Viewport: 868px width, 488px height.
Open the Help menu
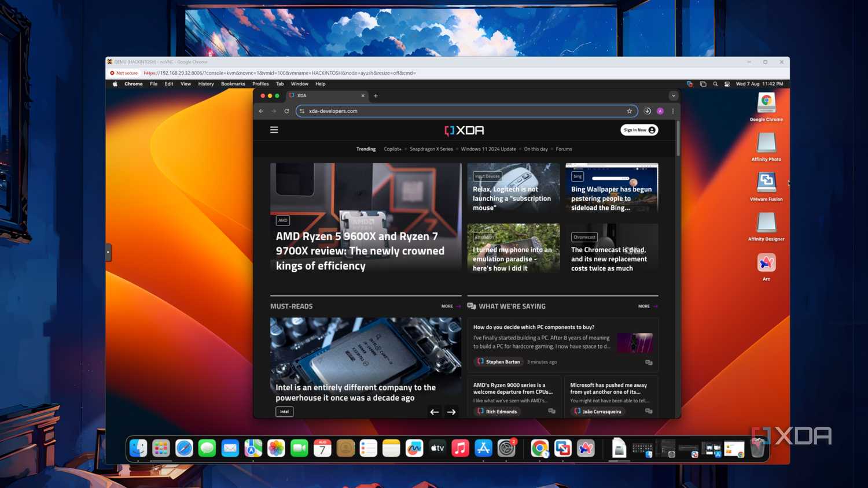(x=321, y=84)
